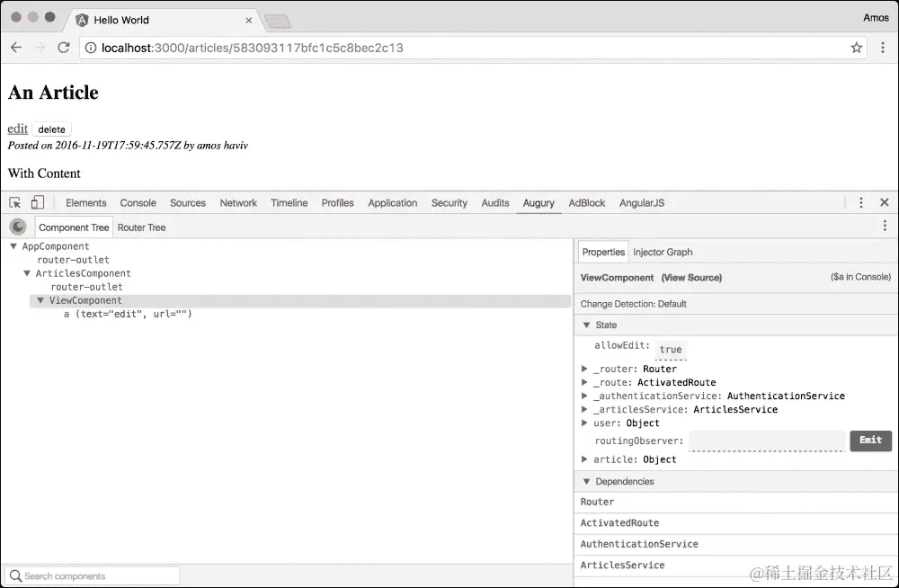Click the Augury logo icon
The width and height of the screenshot is (899, 588).
(18, 227)
